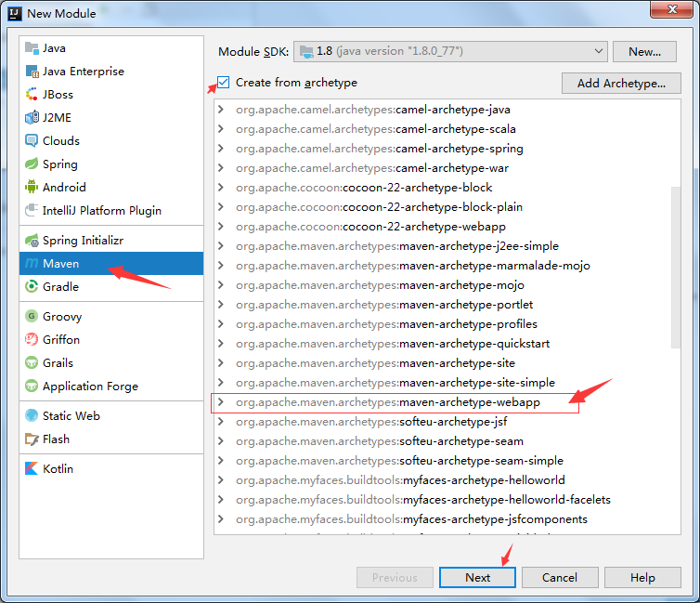Select maven-archetype-profiles archetype
This screenshot has height=603, width=700.
point(386,324)
